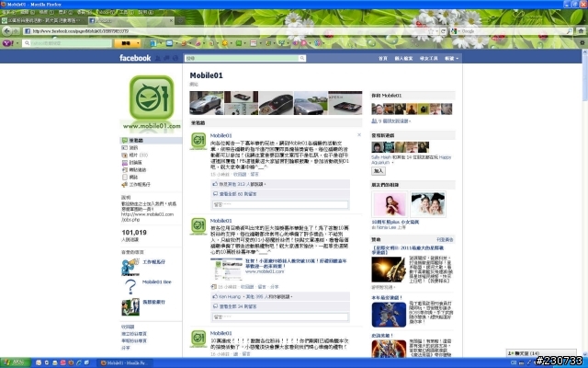Click the Google search magnifier icon
Screen dimensions: 588x368
(x=570, y=31)
